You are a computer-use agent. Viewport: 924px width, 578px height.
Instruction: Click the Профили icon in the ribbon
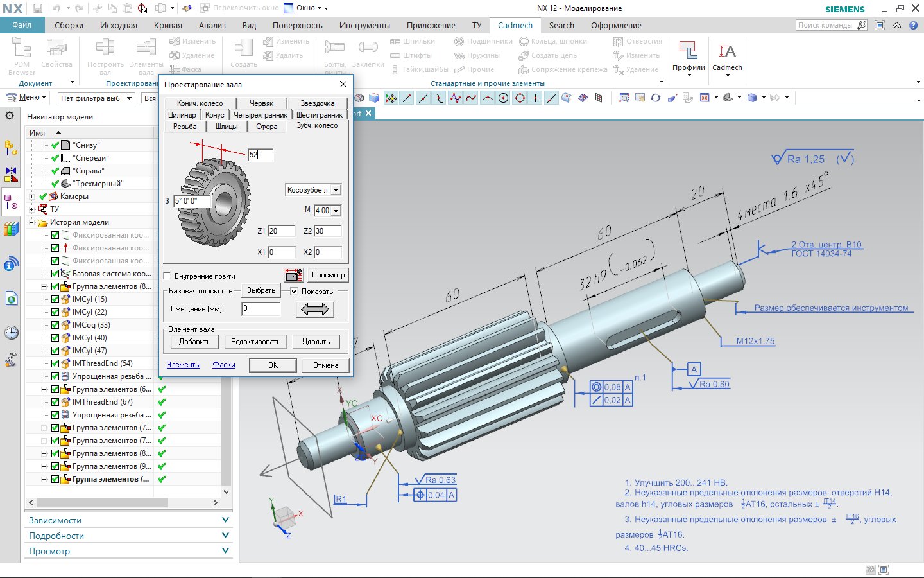[x=689, y=51]
